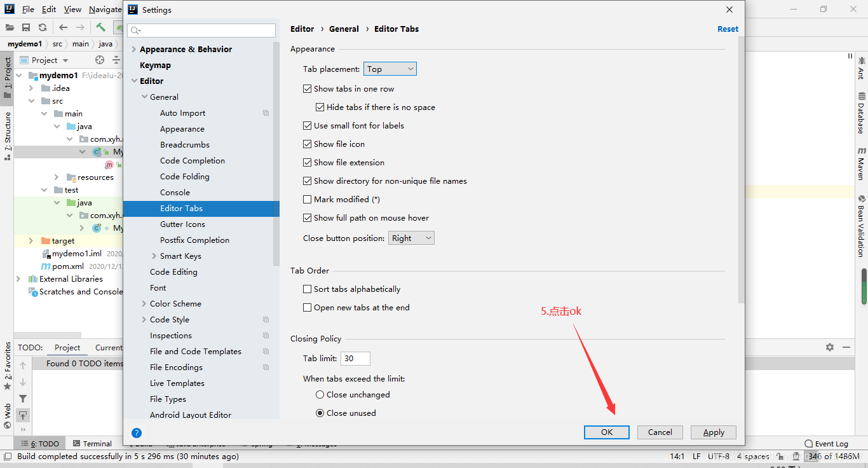Open the Close button position dropdown
This screenshot has height=468, width=868.
pyautogui.click(x=411, y=238)
